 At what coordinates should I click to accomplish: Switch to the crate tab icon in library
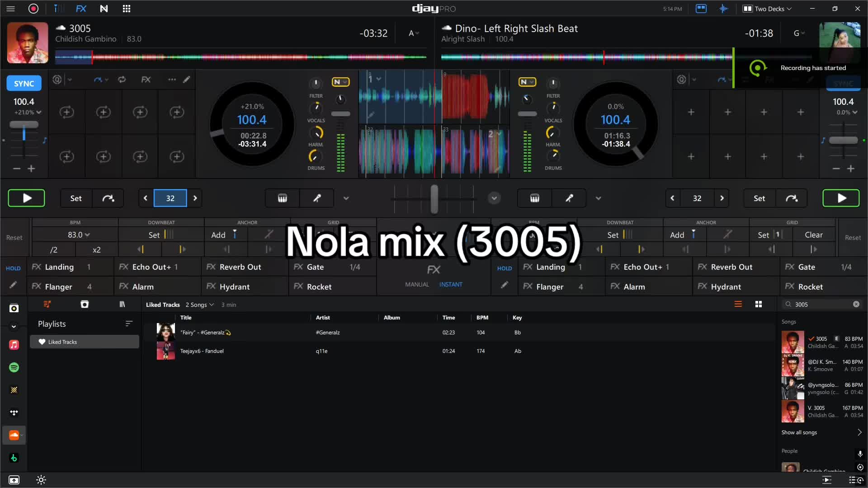[x=85, y=305]
